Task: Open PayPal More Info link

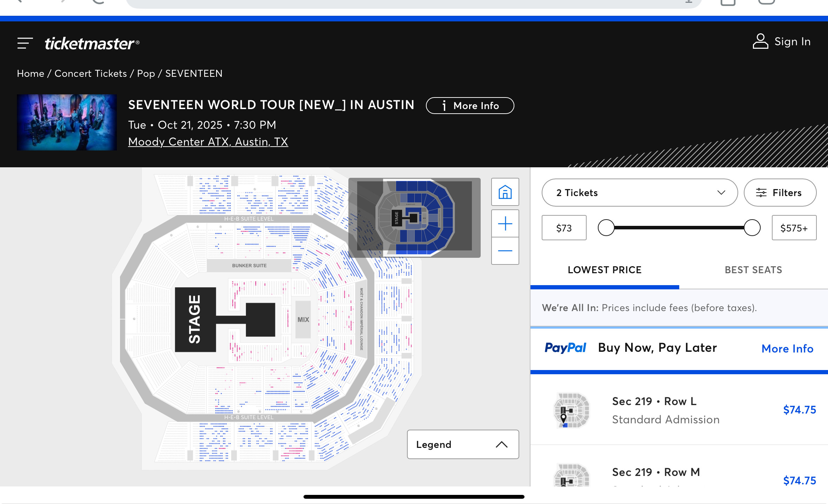Action: click(x=787, y=349)
